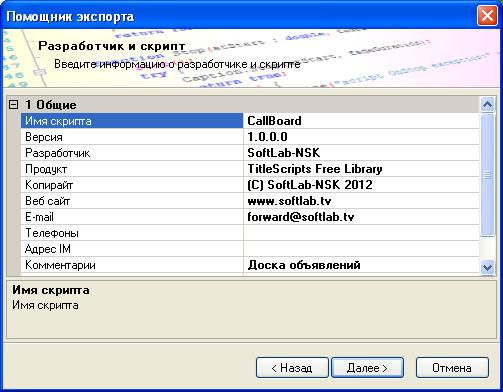Proceed with the 'Далее >' button
This screenshot has height=392, width=503.
coord(367,368)
